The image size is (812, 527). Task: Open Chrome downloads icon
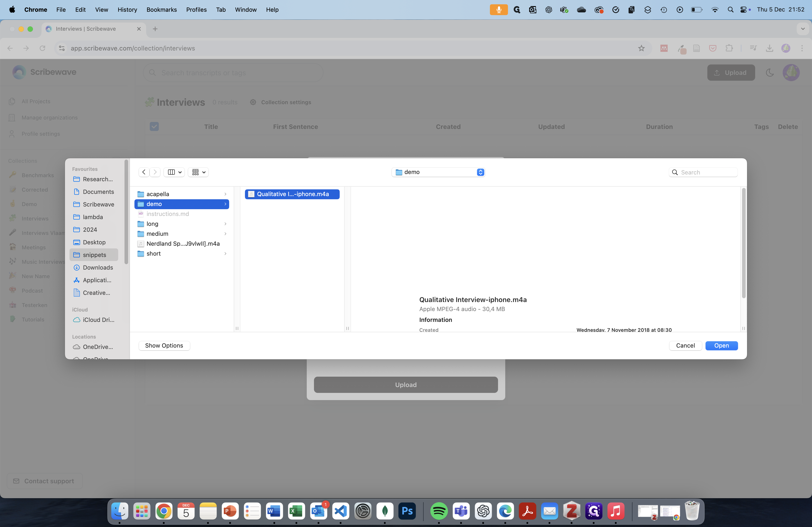pyautogui.click(x=769, y=48)
